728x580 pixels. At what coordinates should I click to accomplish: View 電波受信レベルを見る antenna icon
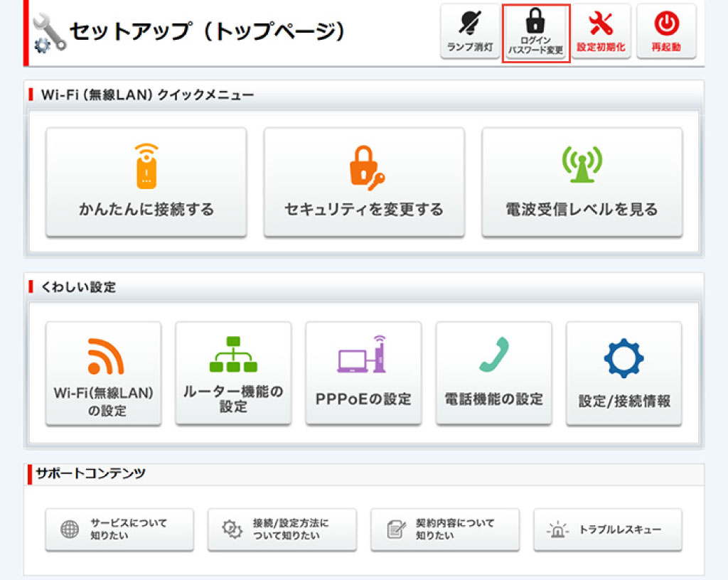582,166
